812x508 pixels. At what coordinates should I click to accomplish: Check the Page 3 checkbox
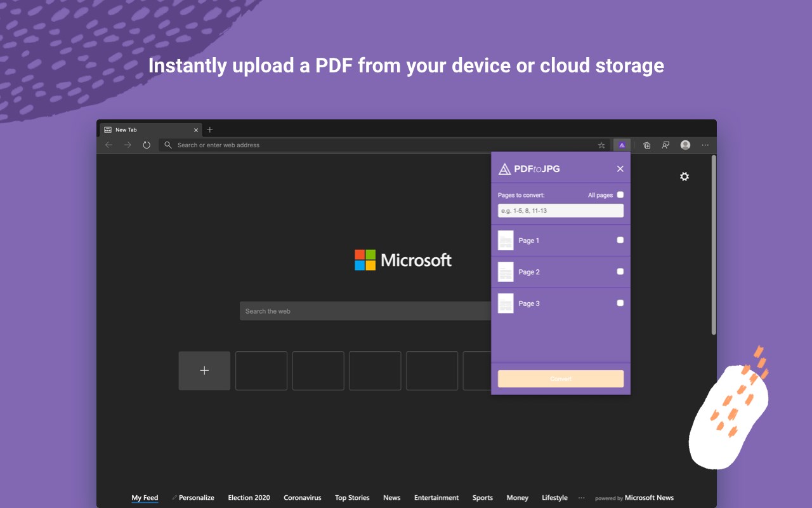(x=620, y=303)
